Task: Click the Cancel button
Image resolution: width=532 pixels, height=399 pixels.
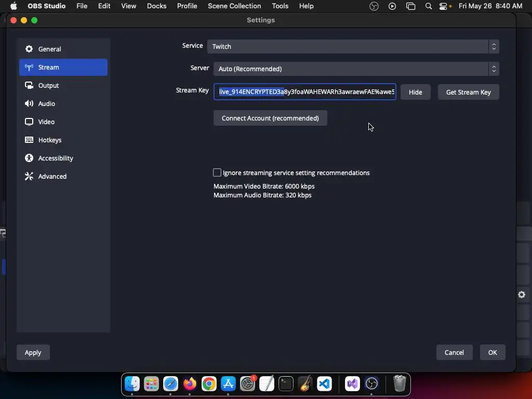Action: pyautogui.click(x=454, y=353)
